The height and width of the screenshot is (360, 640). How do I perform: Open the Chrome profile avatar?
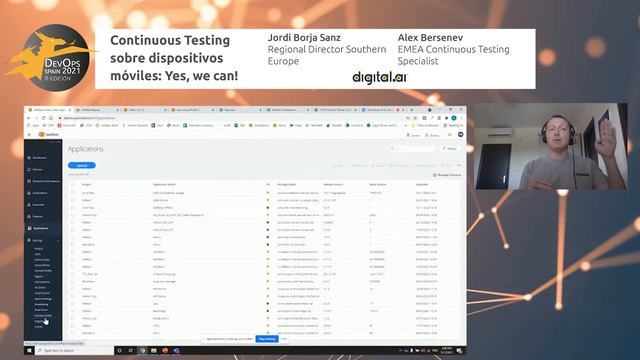pyautogui.click(x=454, y=118)
